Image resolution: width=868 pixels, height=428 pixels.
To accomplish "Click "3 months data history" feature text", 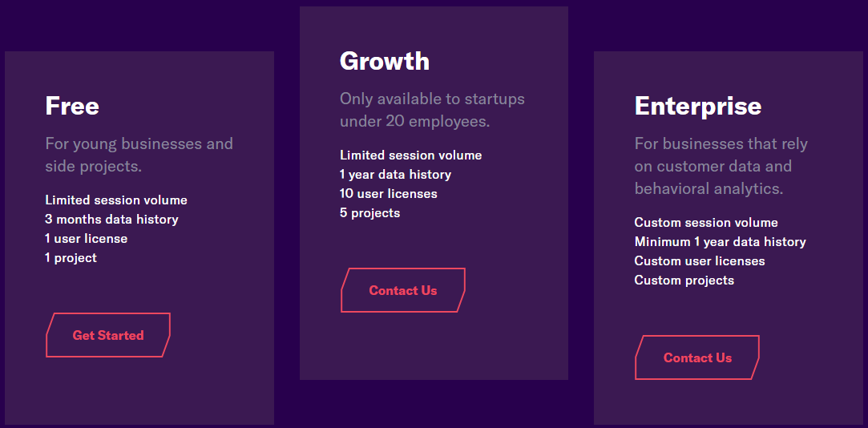I will pos(112,220).
